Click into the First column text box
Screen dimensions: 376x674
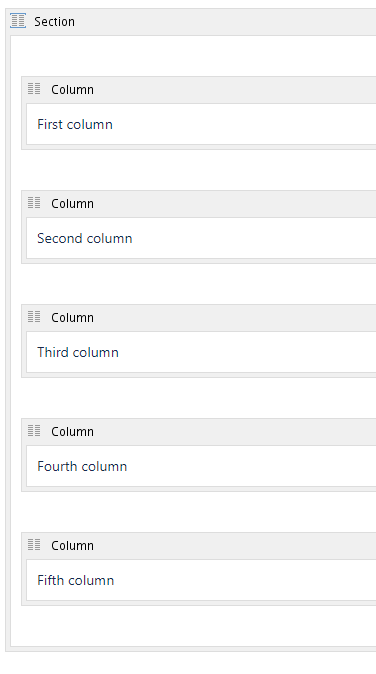coord(201,124)
